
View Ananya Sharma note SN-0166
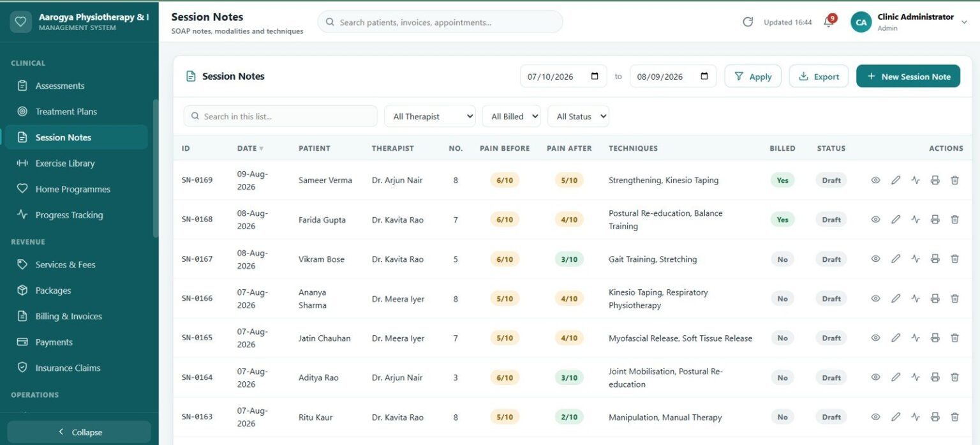coord(875,299)
